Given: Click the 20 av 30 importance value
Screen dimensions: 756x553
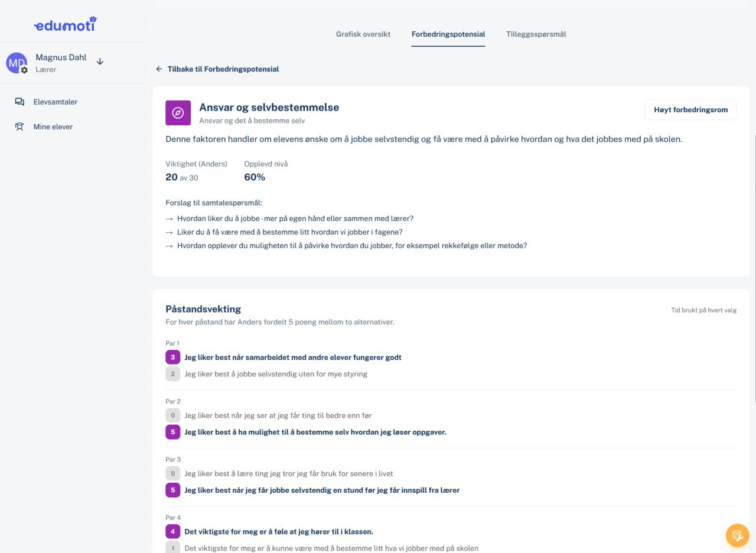Looking at the screenshot, I should (182, 177).
